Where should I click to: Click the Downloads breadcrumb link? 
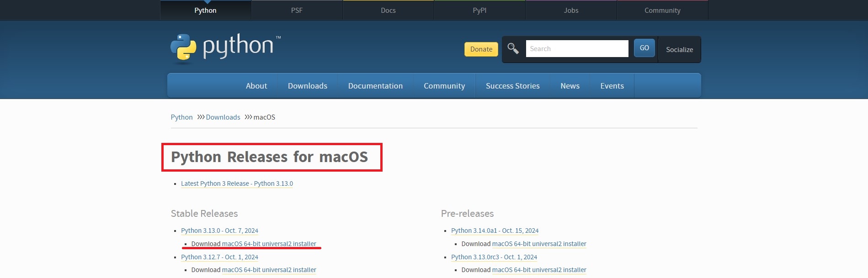[x=223, y=117]
